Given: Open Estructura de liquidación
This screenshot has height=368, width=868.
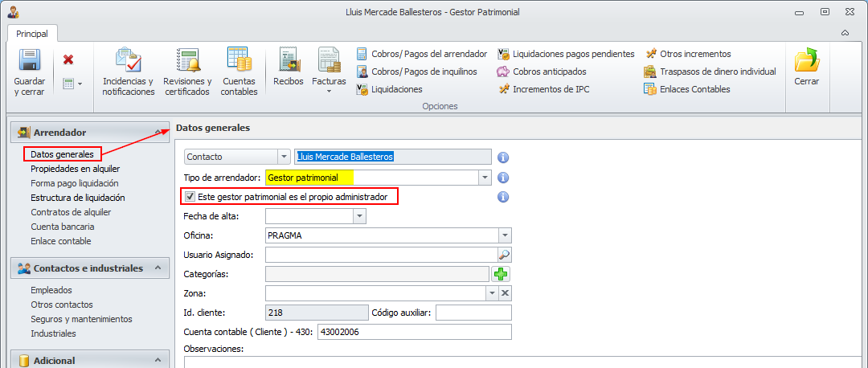Looking at the screenshot, I should point(77,197).
